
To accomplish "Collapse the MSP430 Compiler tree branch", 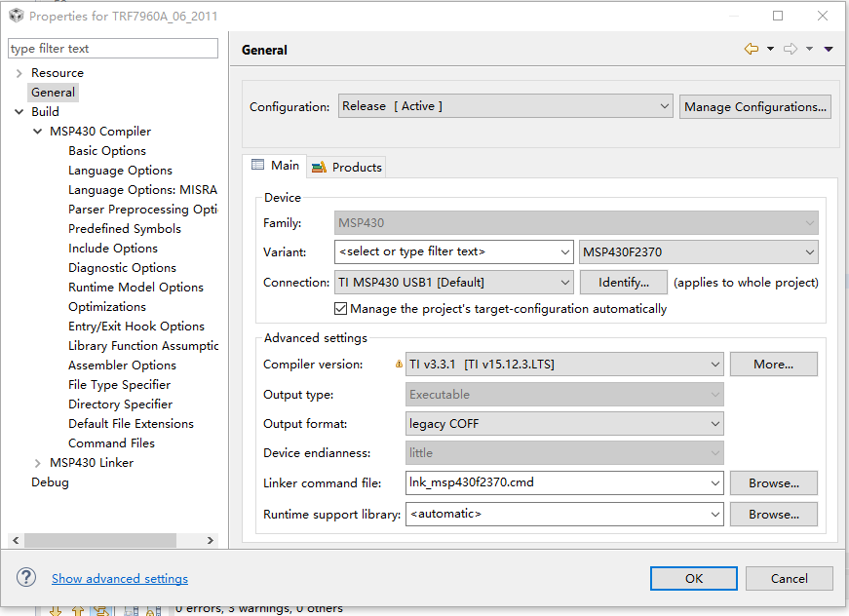I will [x=37, y=131].
